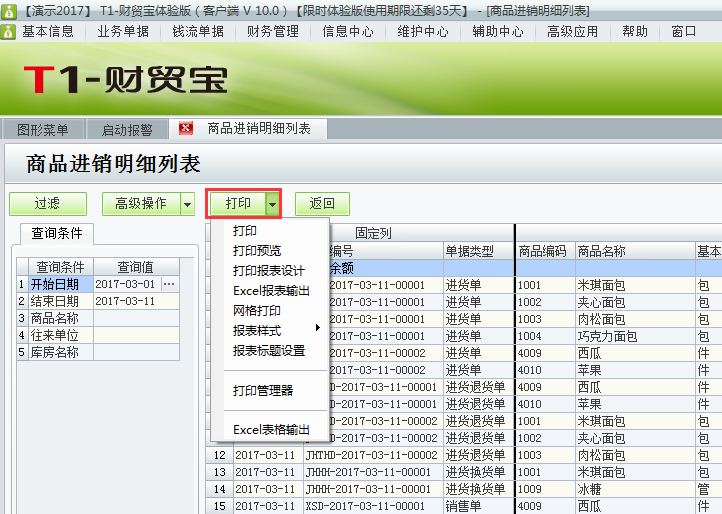Close the 商品进销明细列表 tab with red X

click(186, 128)
